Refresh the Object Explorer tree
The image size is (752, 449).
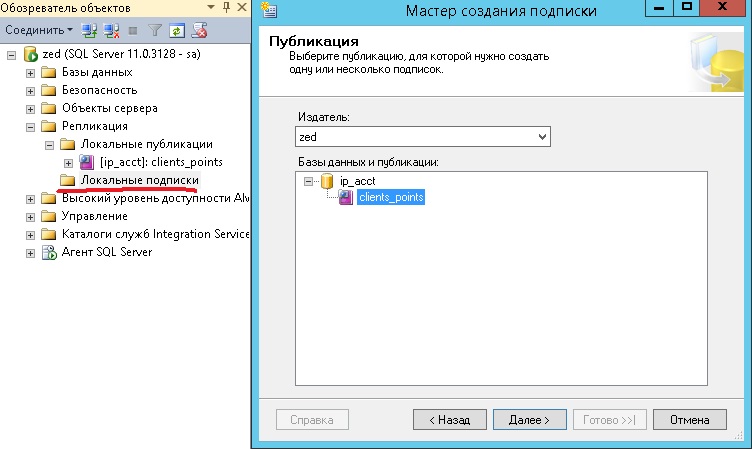click(176, 31)
